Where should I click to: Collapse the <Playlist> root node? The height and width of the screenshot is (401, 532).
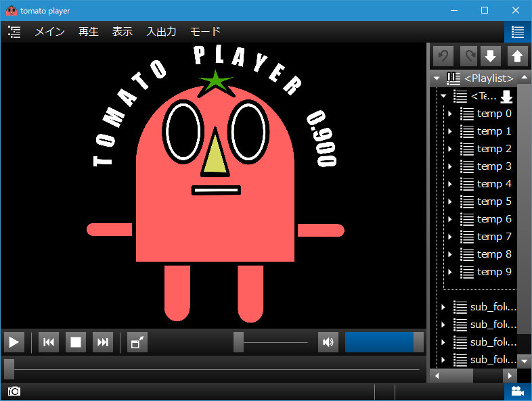[x=437, y=78]
